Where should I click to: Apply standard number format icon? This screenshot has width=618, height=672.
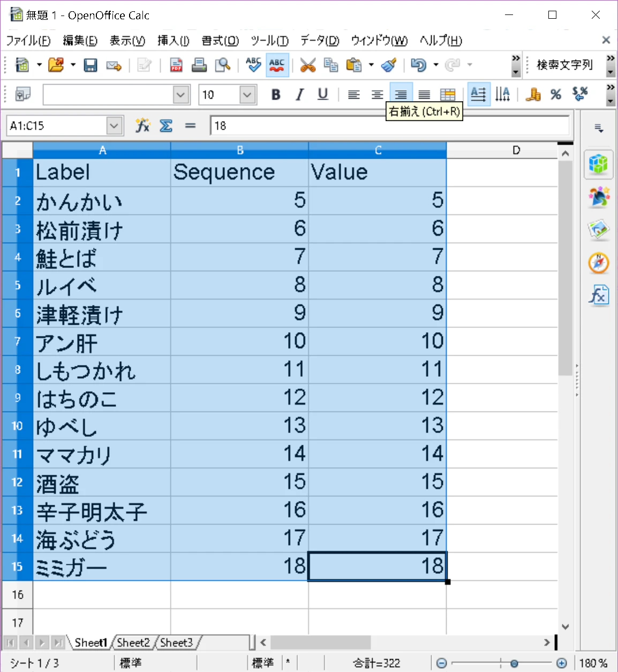pyautogui.click(x=580, y=95)
